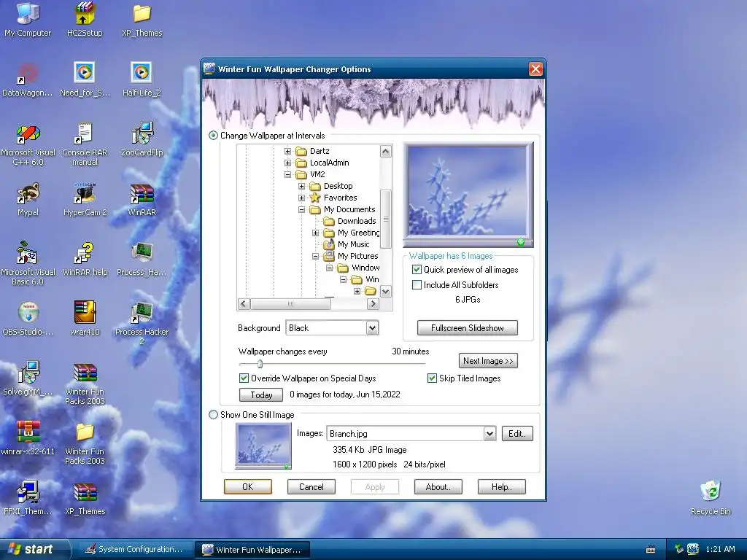
Task: Select Change Wallpaper at Intervals radio button
Action: [x=214, y=135]
